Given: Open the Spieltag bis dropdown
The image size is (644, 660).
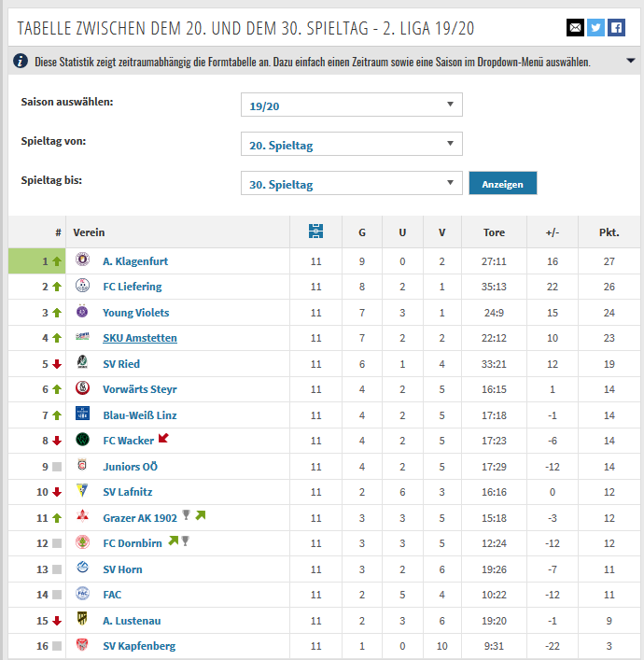Looking at the screenshot, I should 352,183.
